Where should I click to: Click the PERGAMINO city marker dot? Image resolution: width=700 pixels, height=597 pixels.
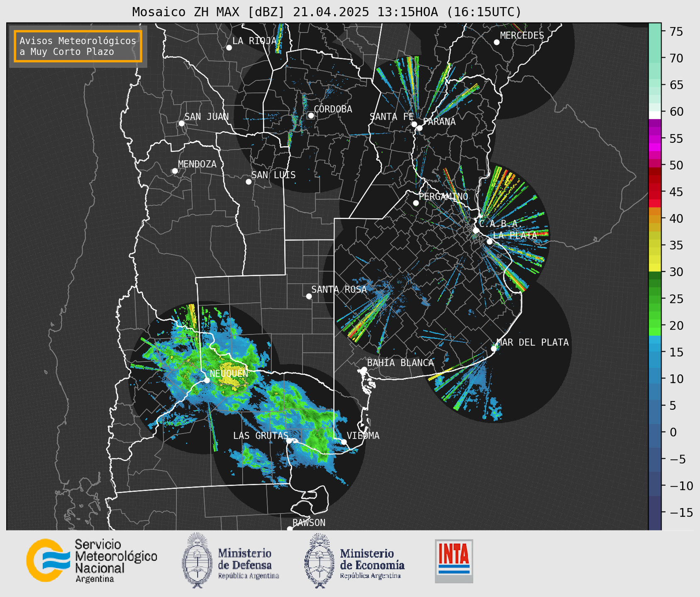coord(416,203)
